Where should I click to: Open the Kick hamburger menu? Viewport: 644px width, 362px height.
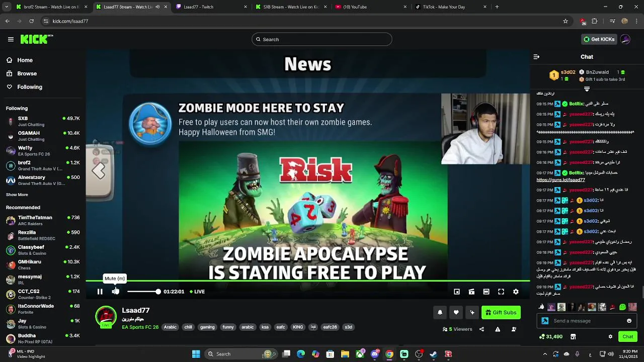point(11,39)
